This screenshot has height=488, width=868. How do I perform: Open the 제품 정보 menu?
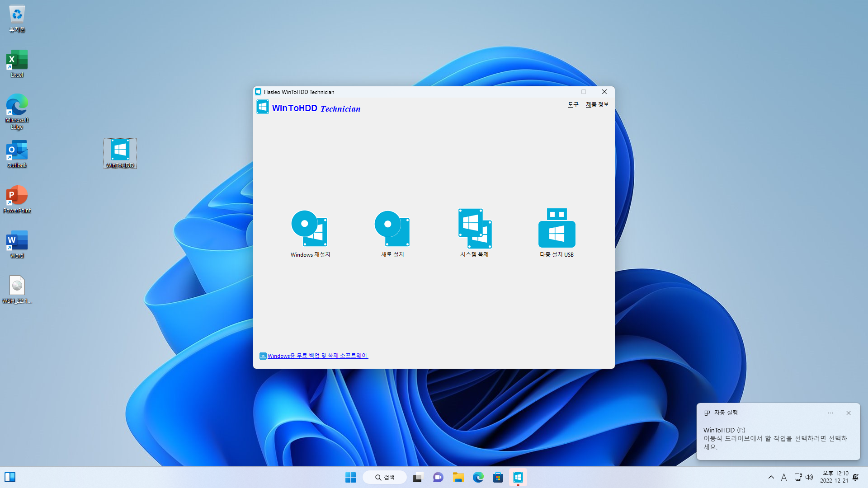(597, 104)
